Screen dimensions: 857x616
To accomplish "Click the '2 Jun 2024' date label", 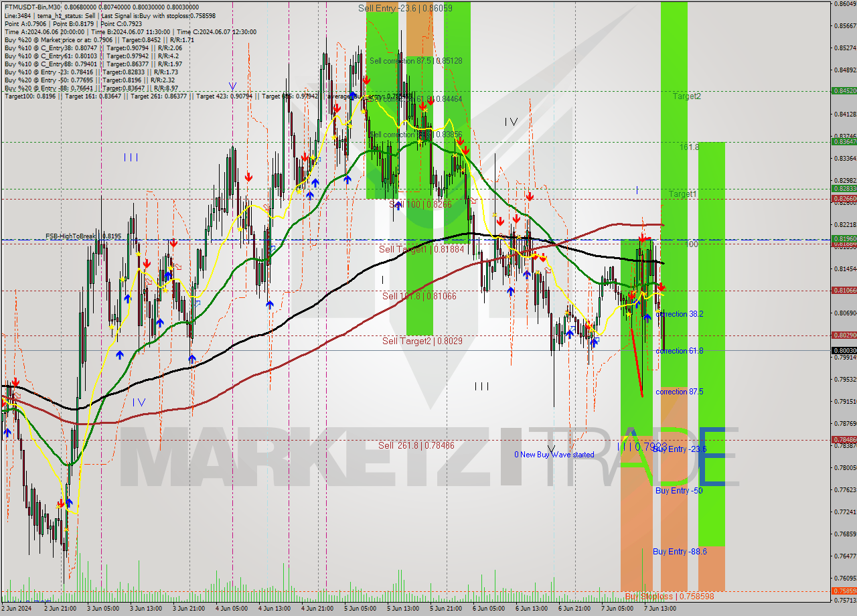I will 17,609.
